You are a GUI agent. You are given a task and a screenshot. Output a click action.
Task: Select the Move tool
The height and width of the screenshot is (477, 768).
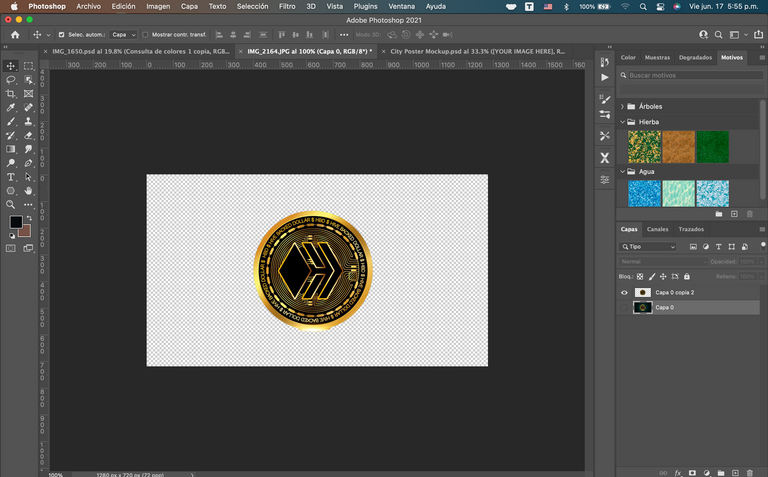[x=11, y=66]
